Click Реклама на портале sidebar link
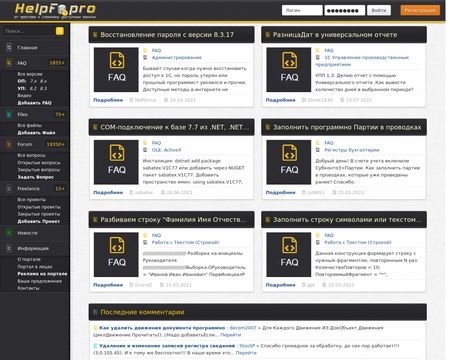 [42, 274]
